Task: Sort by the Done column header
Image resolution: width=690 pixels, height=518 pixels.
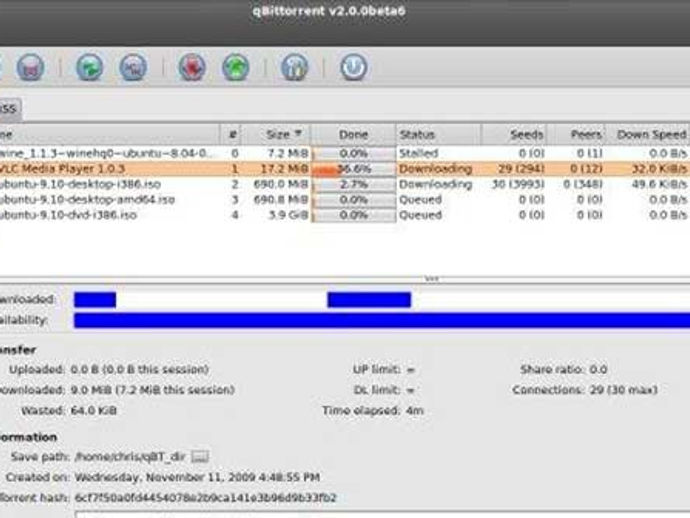Action: (x=353, y=134)
